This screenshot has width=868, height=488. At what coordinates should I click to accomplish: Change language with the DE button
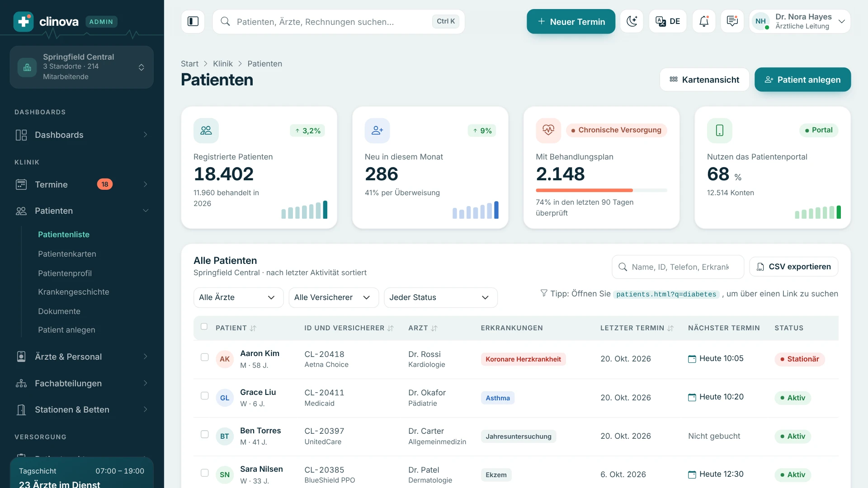tap(668, 21)
